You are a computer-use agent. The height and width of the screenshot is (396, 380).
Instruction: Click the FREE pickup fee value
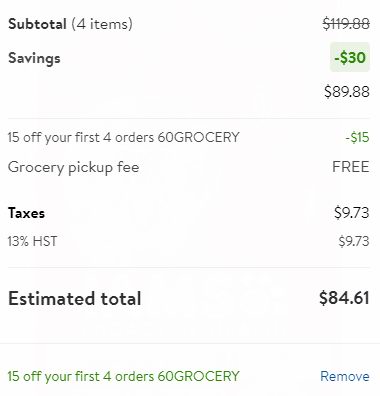click(x=351, y=167)
